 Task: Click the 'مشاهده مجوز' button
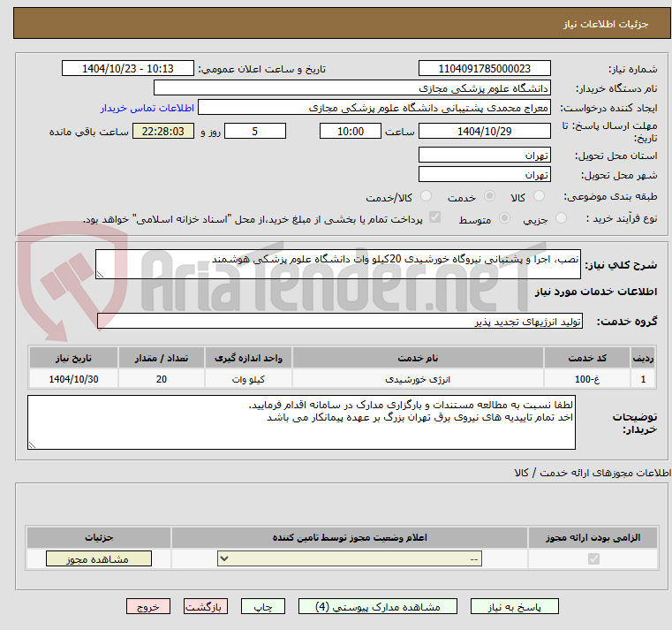tap(99, 558)
